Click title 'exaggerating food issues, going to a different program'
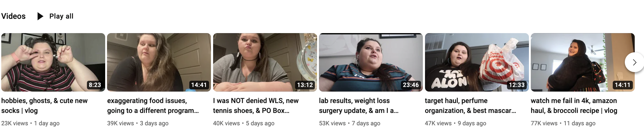 pos(153,106)
